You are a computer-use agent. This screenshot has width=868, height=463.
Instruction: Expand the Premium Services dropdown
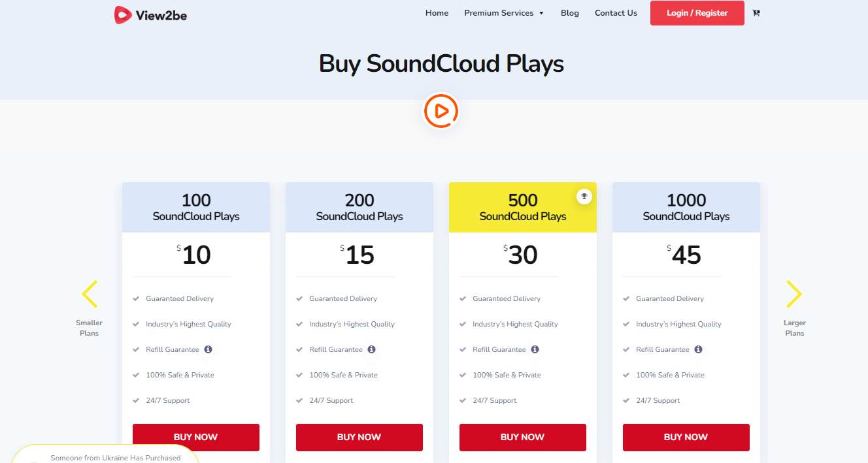click(504, 13)
